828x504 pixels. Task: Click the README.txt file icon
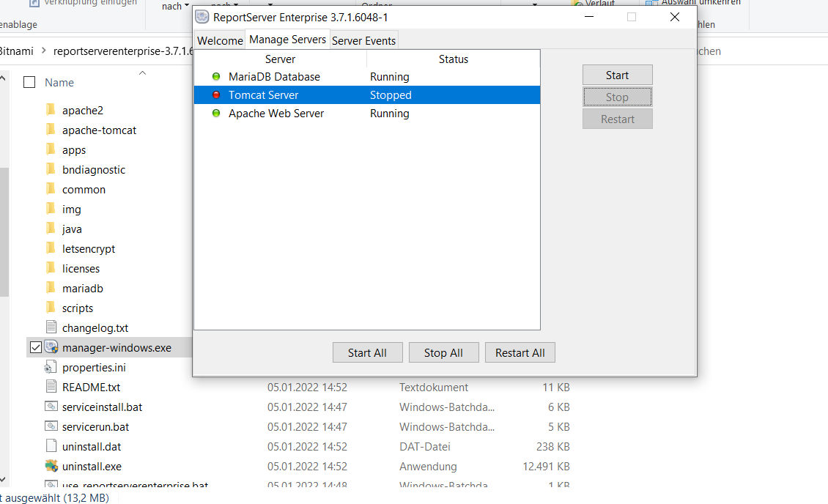tap(51, 387)
